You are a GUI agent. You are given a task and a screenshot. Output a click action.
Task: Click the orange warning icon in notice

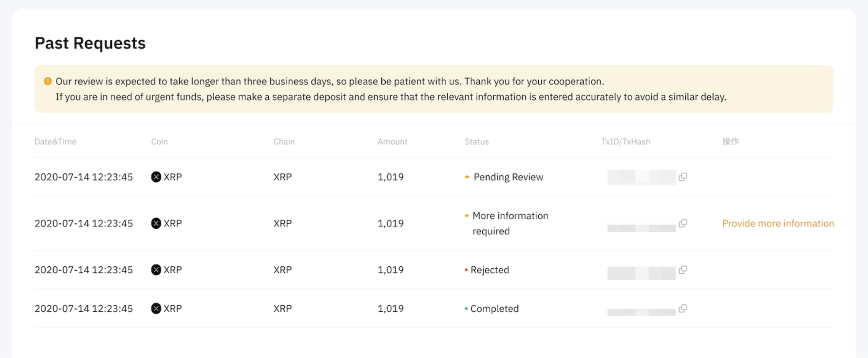pyautogui.click(x=48, y=81)
